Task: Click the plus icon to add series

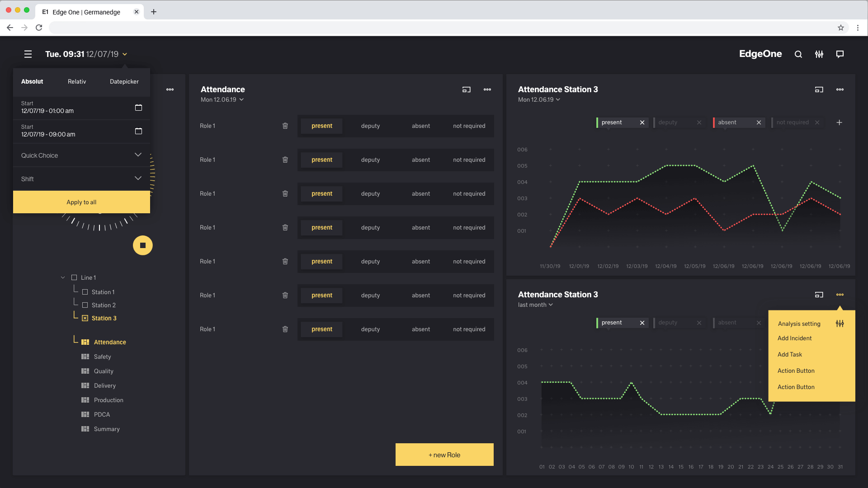Action: [x=839, y=122]
